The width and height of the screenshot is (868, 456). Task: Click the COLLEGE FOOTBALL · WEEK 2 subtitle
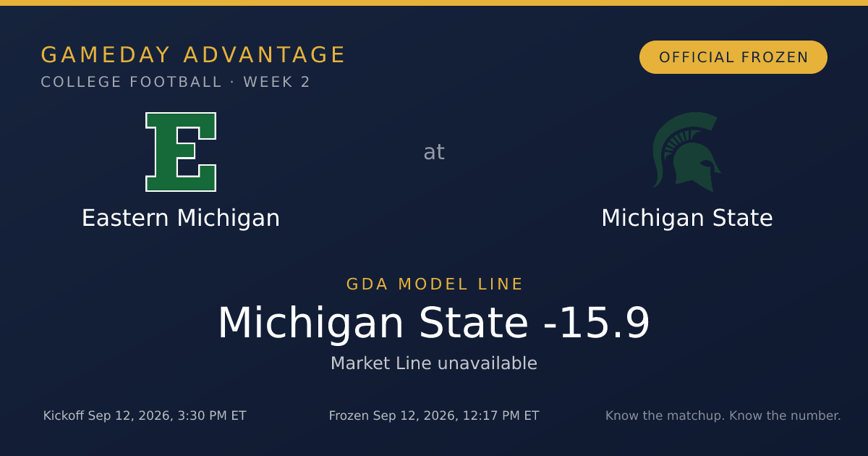175,82
